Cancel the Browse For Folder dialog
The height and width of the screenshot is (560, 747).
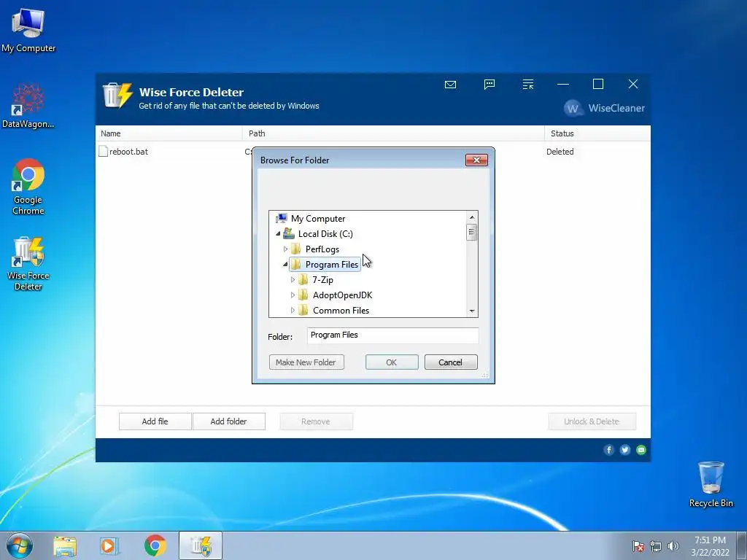pyautogui.click(x=450, y=362)
